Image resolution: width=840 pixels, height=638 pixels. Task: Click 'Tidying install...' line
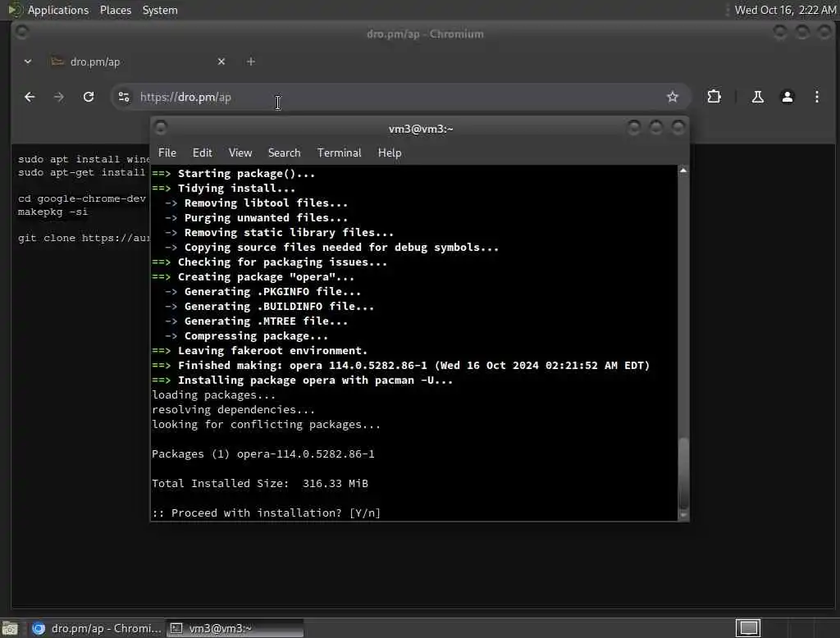223,188
